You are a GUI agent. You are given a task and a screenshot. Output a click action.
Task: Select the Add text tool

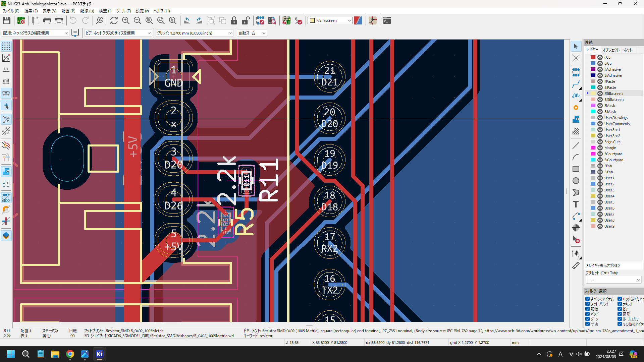click(576, 204)
